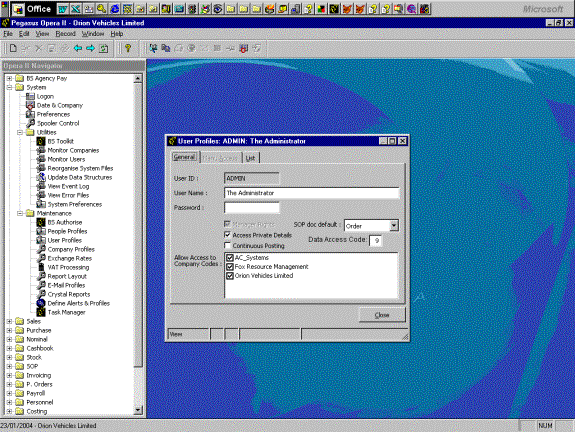
Task: Click the Define Alerts & Profiles globe icon
Action: pyautogui.click(x=41, y=303)
